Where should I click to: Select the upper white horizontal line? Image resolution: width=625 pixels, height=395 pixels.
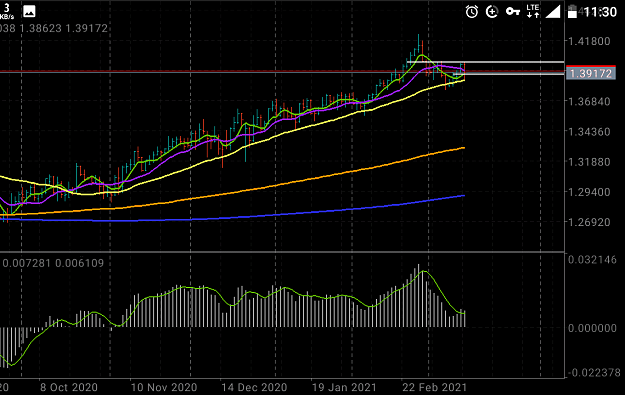pyautogui.click(x=485, y=62)
